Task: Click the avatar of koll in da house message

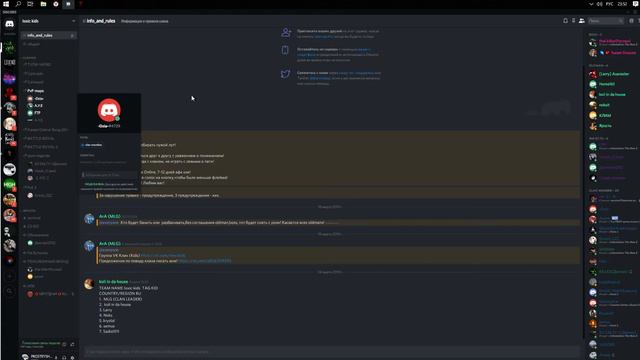Action: 89,284
